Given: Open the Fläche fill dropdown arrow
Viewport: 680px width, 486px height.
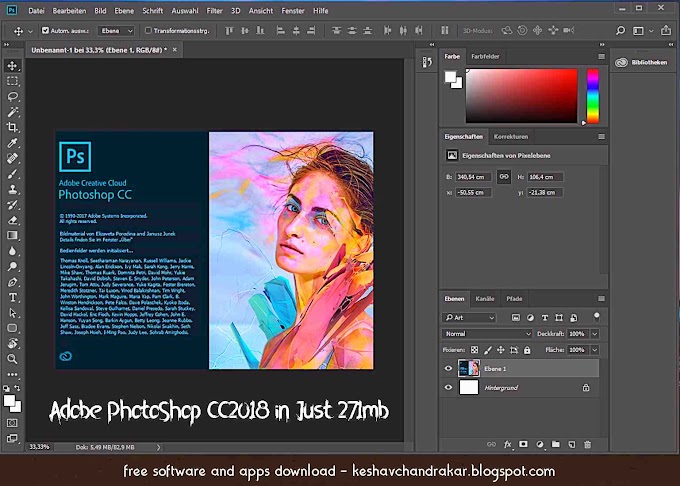Looking at the screenshot, I should click(595, 350).
